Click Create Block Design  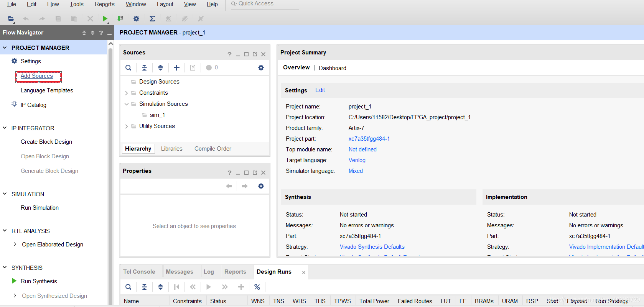click(x=46, y=142)
